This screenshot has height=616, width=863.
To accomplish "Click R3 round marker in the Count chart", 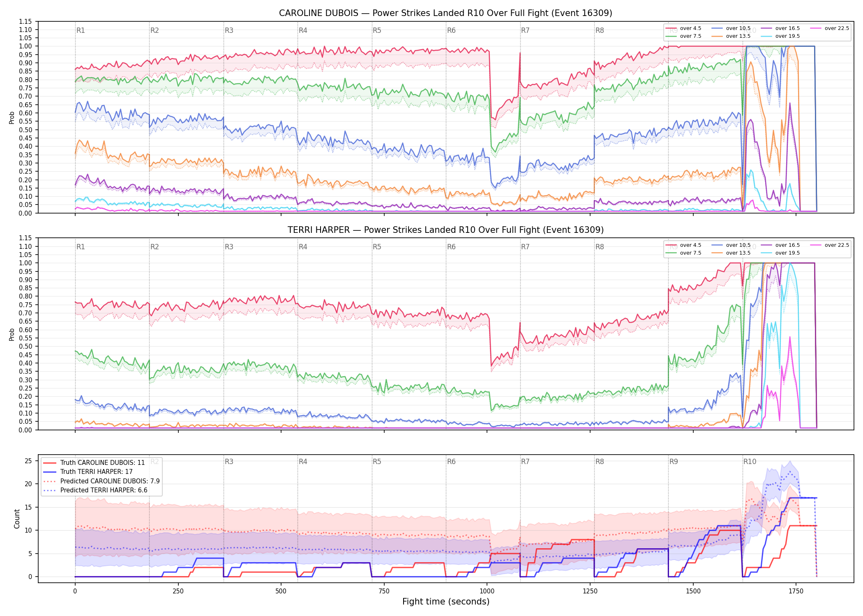I will tap(229, 462).
